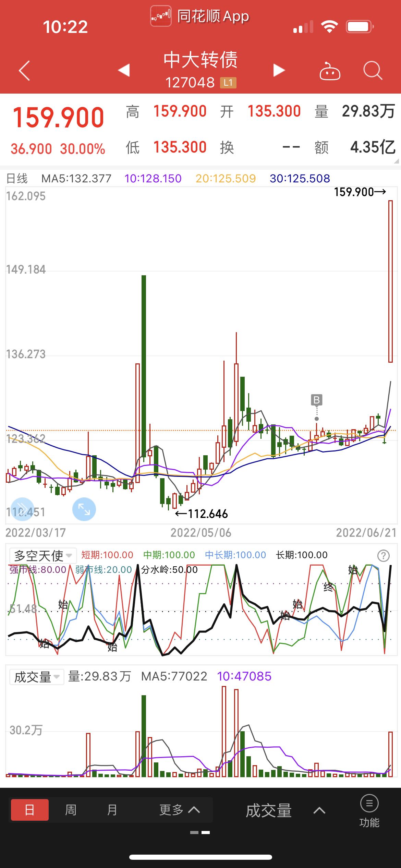
Task: Tap the latest candlestick at 159.900
Action: point(390,281)
